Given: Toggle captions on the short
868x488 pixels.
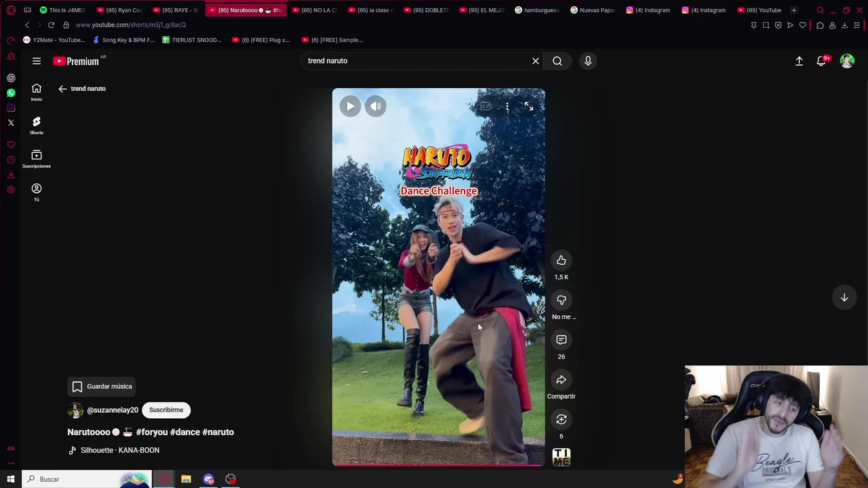Looking at the screenshot, I should click(486, 106).
